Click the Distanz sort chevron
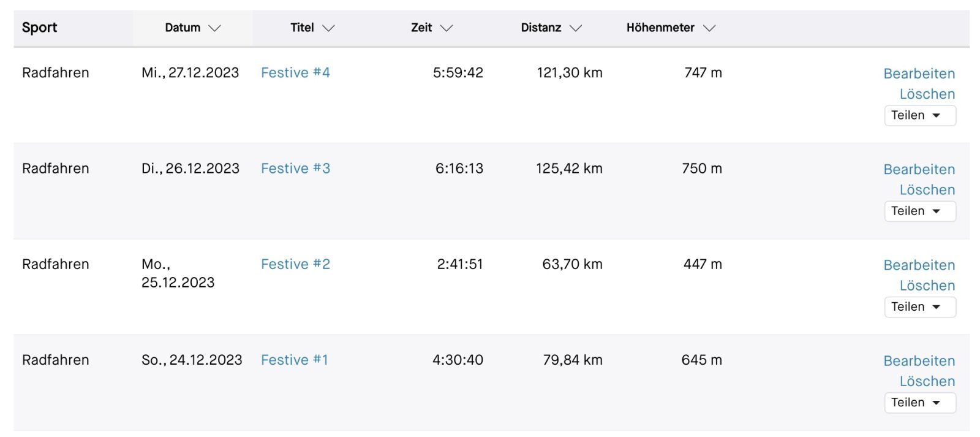Screen dimensions: 980x437 point(576,28)
